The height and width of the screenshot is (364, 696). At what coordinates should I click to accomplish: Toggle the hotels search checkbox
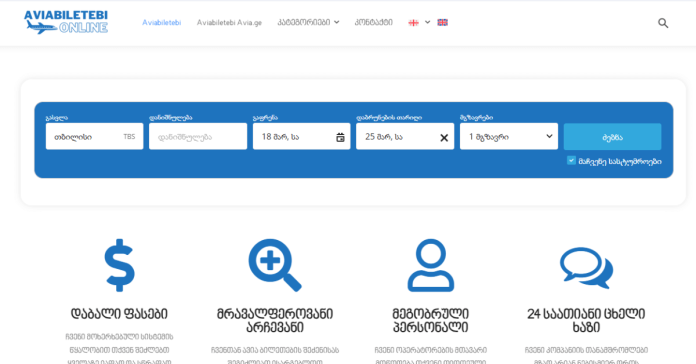571,160
